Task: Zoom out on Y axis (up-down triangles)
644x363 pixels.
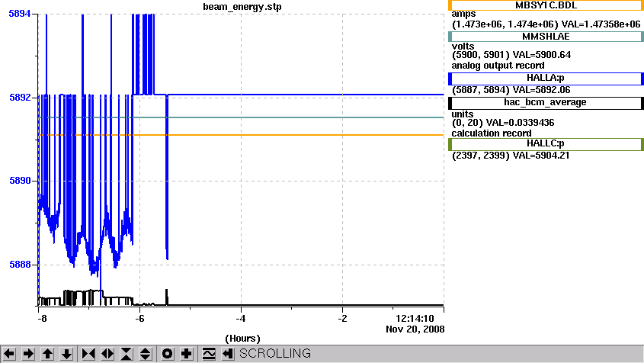Action: [x=146, y=354]
